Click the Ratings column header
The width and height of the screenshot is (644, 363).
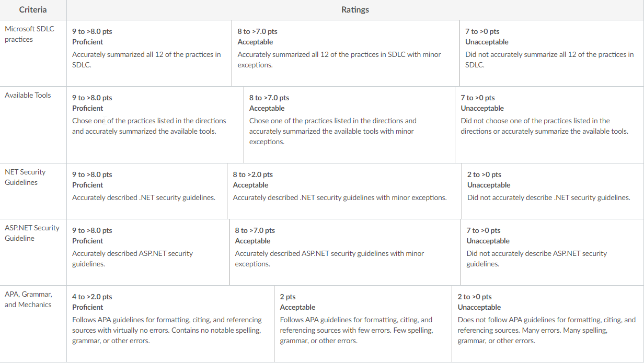[x=355, y=10]
